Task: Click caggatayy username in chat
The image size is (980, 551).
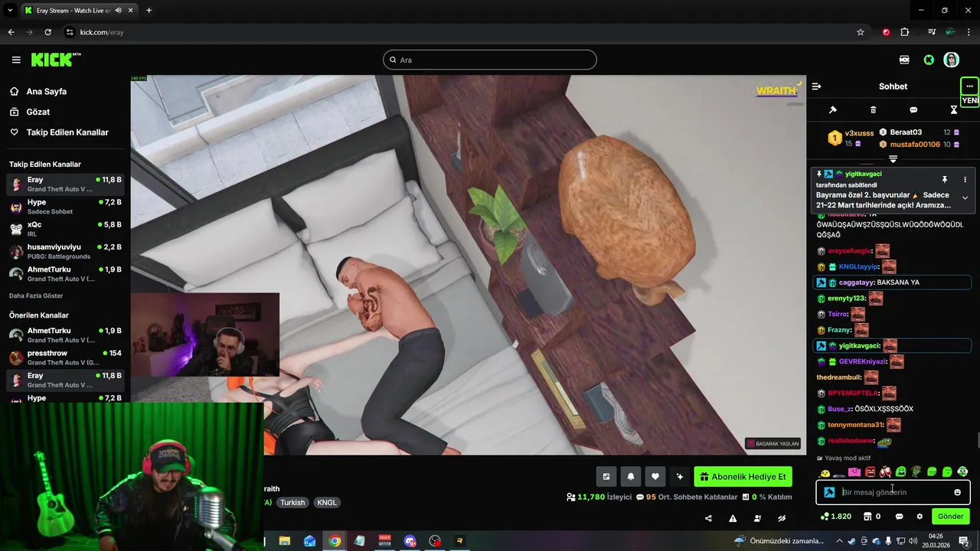Action: pyautogui.click(x=856, y=282)
